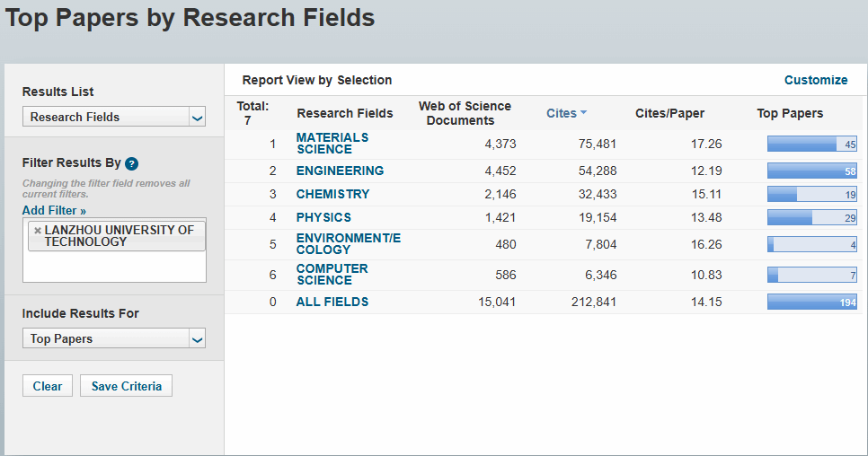
Task: Open the Materials Science research field
Action: [x=332, y=143]
